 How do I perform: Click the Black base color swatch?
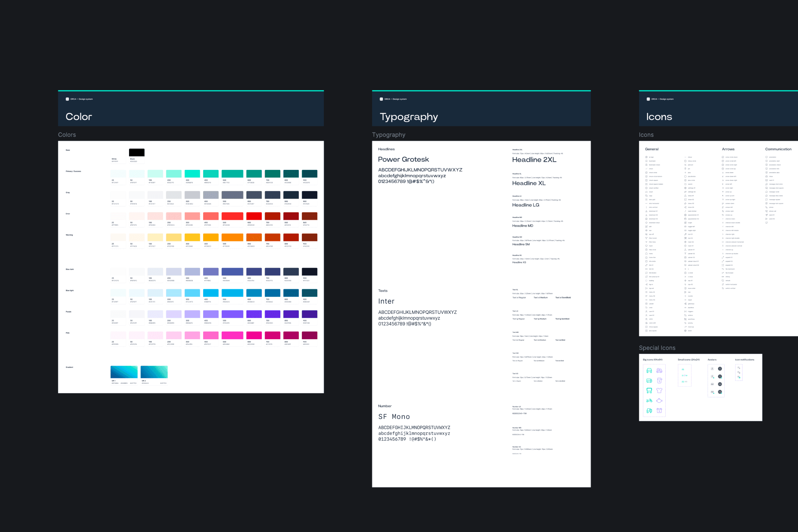point(137,152)
